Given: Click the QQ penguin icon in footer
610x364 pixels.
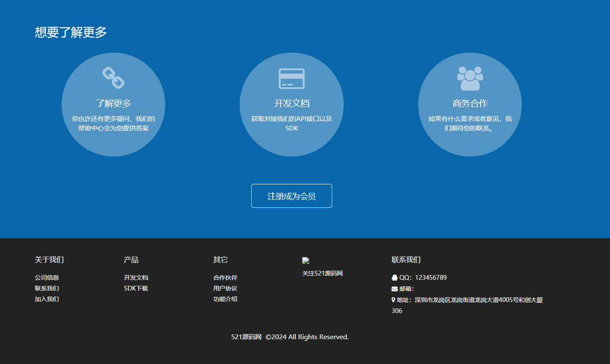Looking at the screenshot, I should tap(394, 278).
